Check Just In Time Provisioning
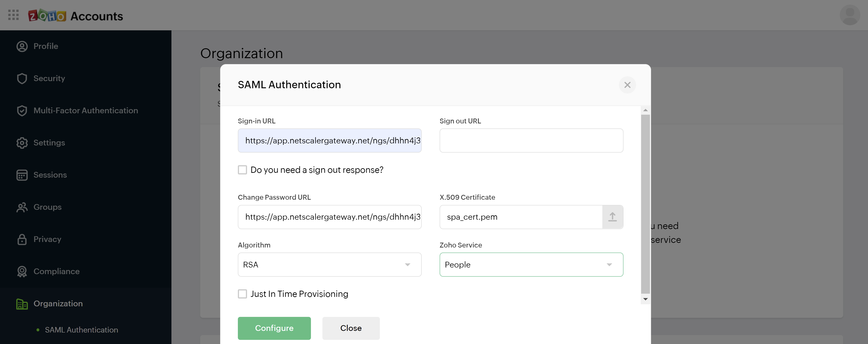This screenshot has height=344, width=868. click(x=242, y=294)
